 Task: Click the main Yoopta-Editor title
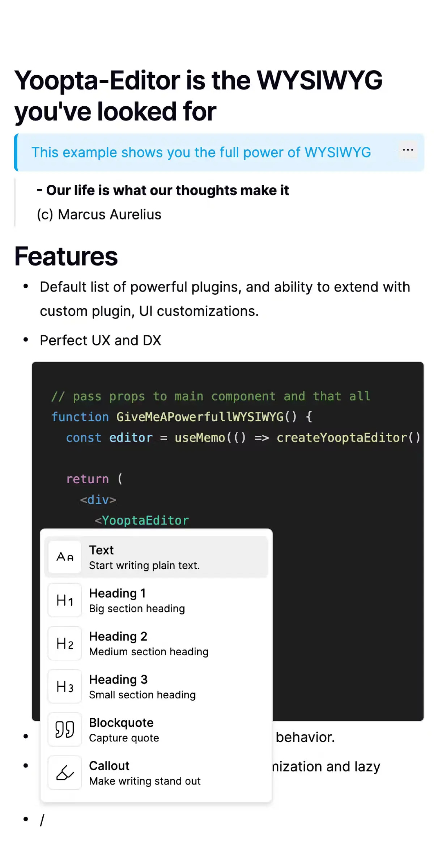click(x=198, y=95)
